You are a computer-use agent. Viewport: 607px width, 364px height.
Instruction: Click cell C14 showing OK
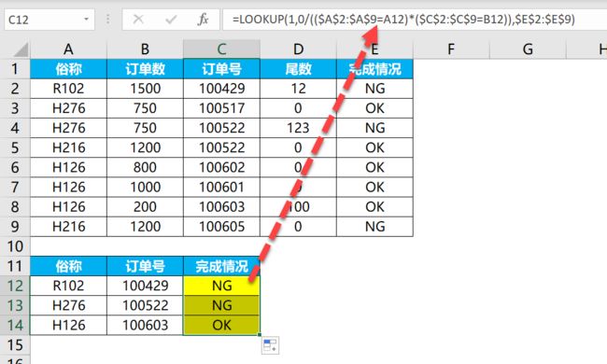(x=221, y=326)
